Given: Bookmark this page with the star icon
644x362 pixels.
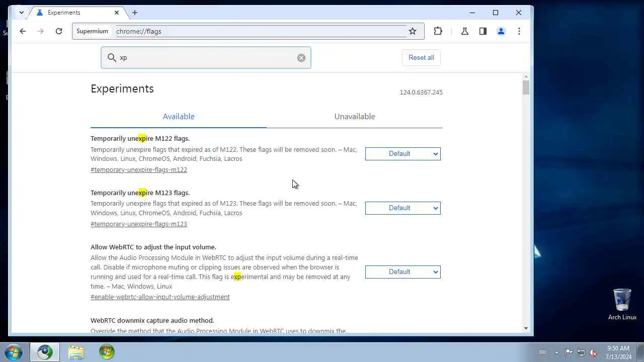Looking at the screenshot, I should pyautogui.click(x=413, y=31).
